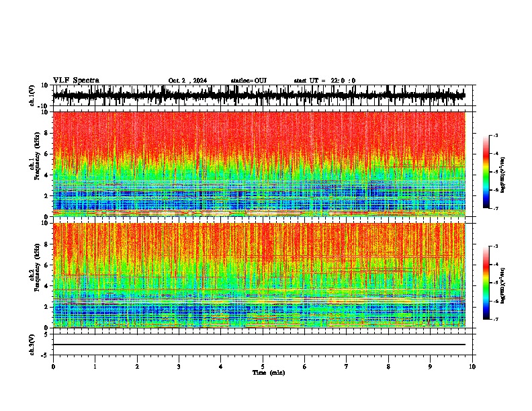Screen dimensions: 532x411
Task: Click the time axis tick label "1"
Action: [x=95, y=367]
